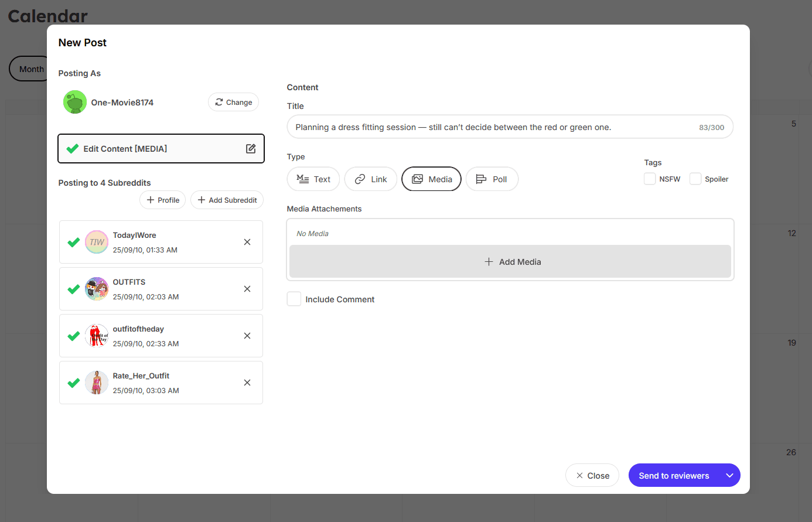Click the Add Subreddit button

[227, 200]
